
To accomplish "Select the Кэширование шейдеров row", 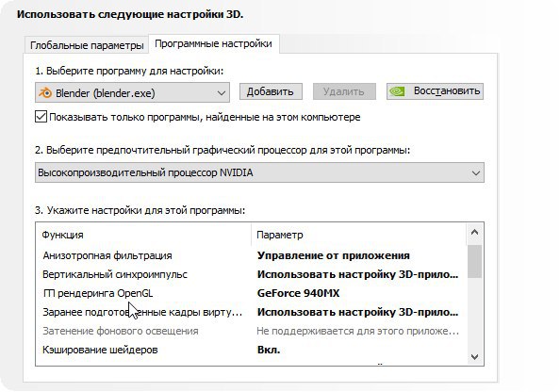I will click(x=251, y=350).
